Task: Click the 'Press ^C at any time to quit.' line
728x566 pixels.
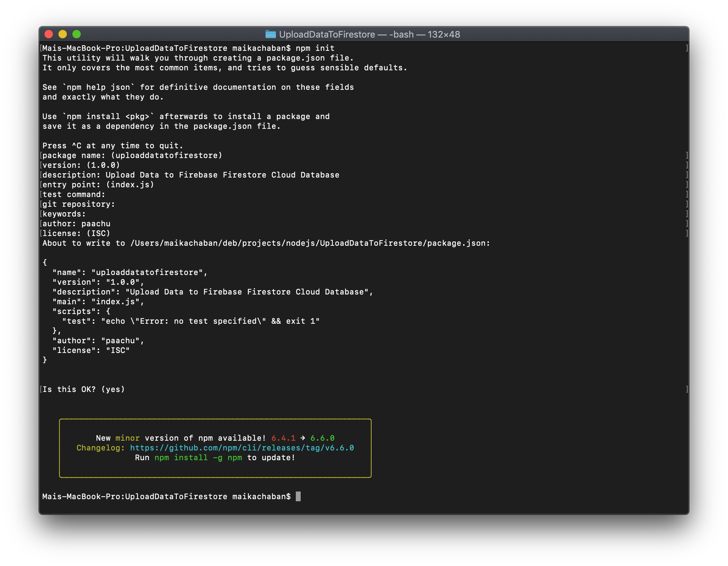Action: 113,146
